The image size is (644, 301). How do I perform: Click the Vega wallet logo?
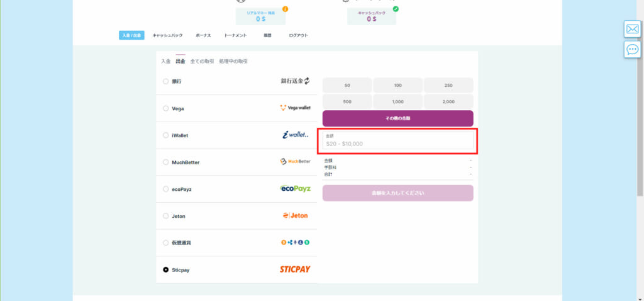coord(296,108)
